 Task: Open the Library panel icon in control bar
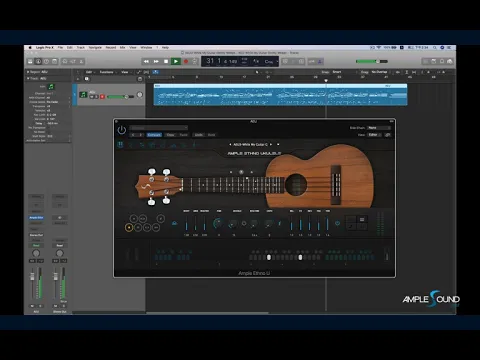coord(30,61)
